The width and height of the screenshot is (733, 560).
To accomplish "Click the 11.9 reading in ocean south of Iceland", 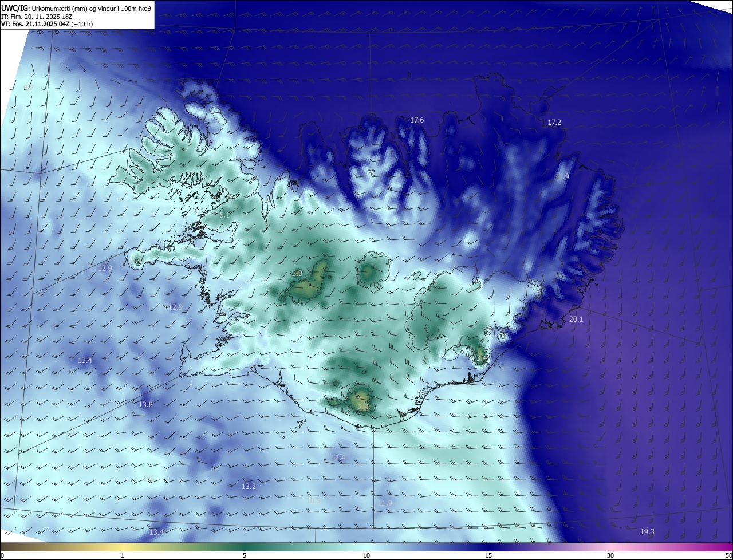I will click(385, 503).
